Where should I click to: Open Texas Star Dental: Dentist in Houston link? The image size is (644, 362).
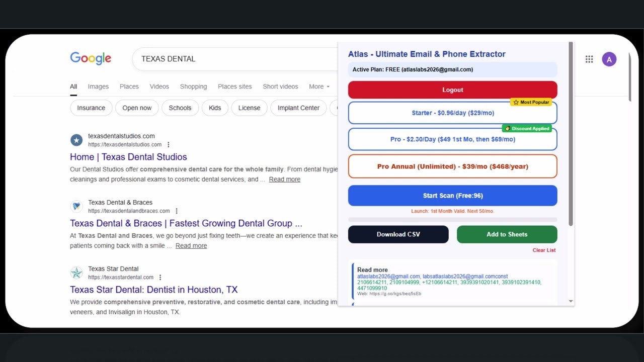(153, 290)
